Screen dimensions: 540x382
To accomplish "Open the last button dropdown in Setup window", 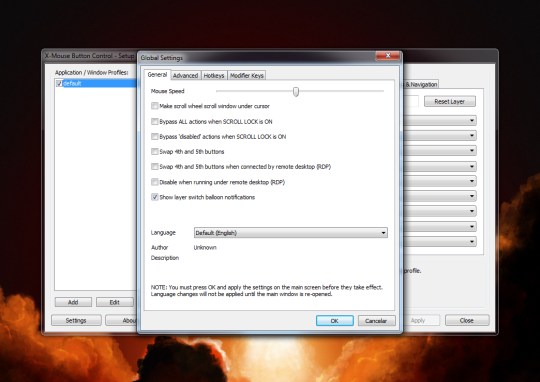I will (440, 242).
